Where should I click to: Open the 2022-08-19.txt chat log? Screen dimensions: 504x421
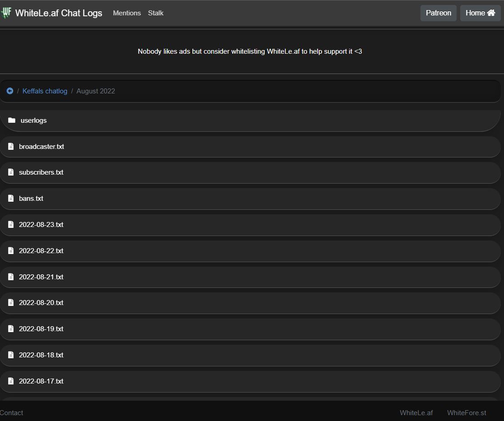(x=250, y=329)
